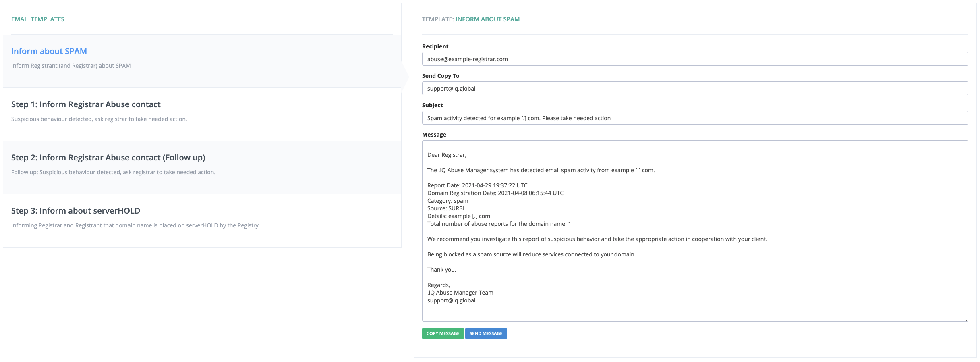Click the 'Dear Registrar,' line
The height and width of the screenshot is (362, 980).
447,155
